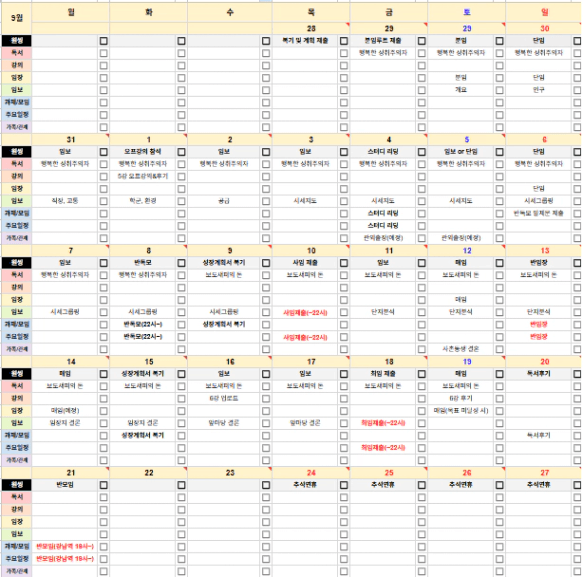Click the blue 토 Saturday header
Viewport: 583px width, 577px height.
(467, 12)
